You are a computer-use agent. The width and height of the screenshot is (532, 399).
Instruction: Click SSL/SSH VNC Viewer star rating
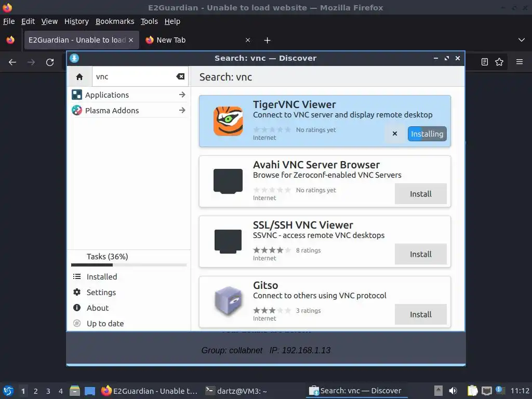(272, 250)
